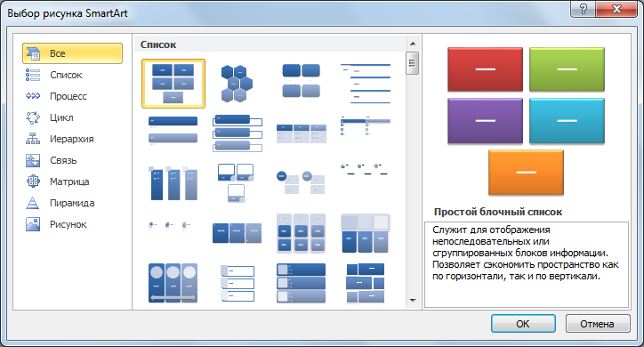Screen dimensions: 644x347
Task: Click the cyan preview block
Action: (x=567, y=121)
